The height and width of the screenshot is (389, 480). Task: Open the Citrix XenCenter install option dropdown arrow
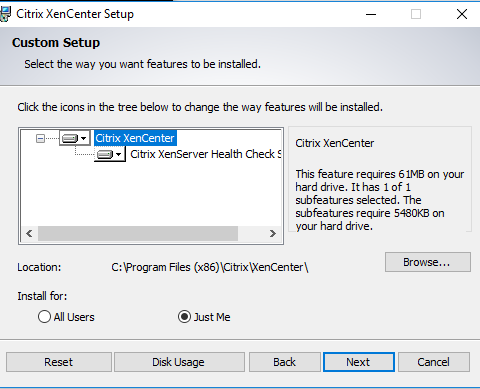tap(84, 138)
